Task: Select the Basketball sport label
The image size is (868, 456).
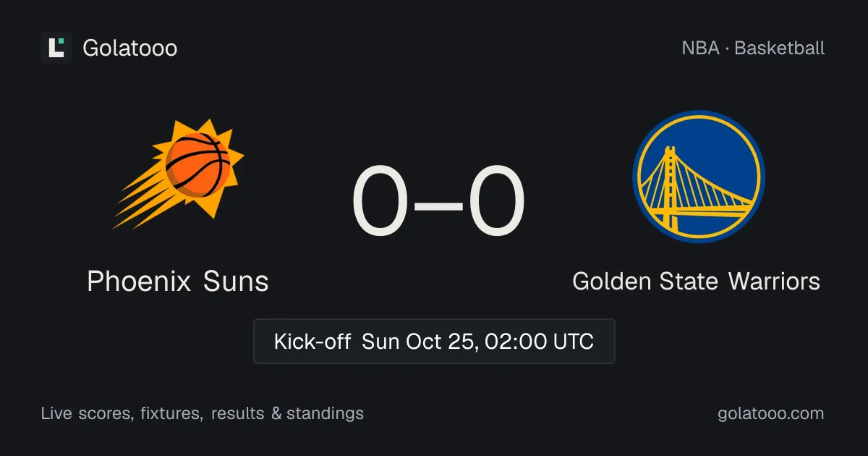Action: [x=780, y=48]
